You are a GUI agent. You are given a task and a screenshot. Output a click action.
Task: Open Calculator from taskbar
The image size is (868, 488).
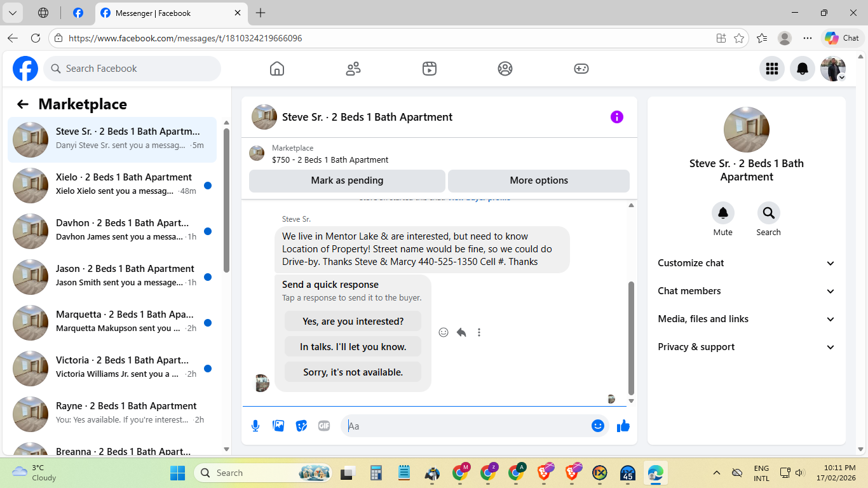pos(376,473)
